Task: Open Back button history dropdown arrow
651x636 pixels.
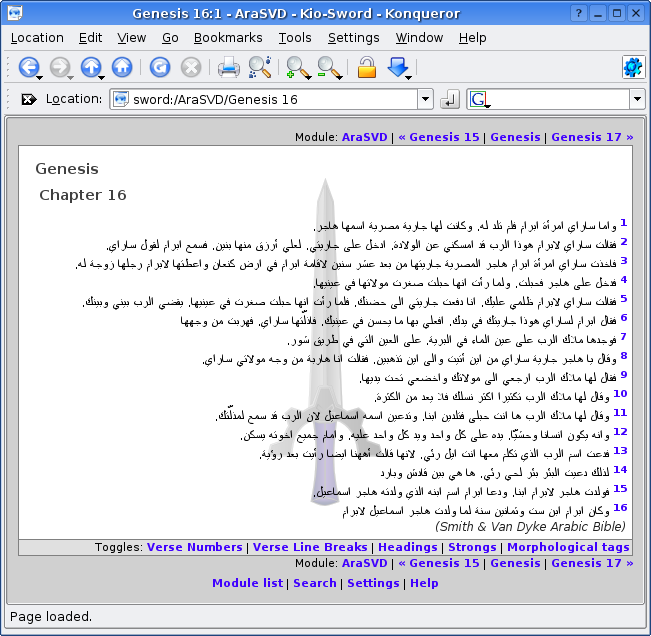Action: [39, 78]
